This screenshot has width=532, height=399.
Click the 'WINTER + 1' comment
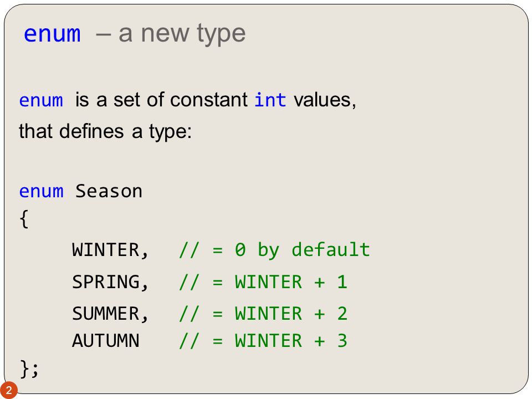pos(291,282)
